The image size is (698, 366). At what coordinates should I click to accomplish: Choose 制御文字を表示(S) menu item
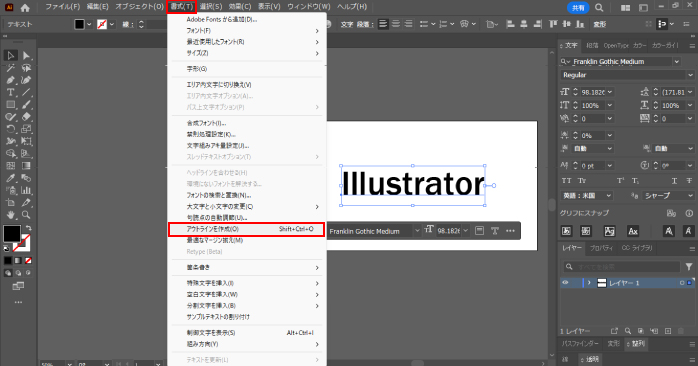247,333
